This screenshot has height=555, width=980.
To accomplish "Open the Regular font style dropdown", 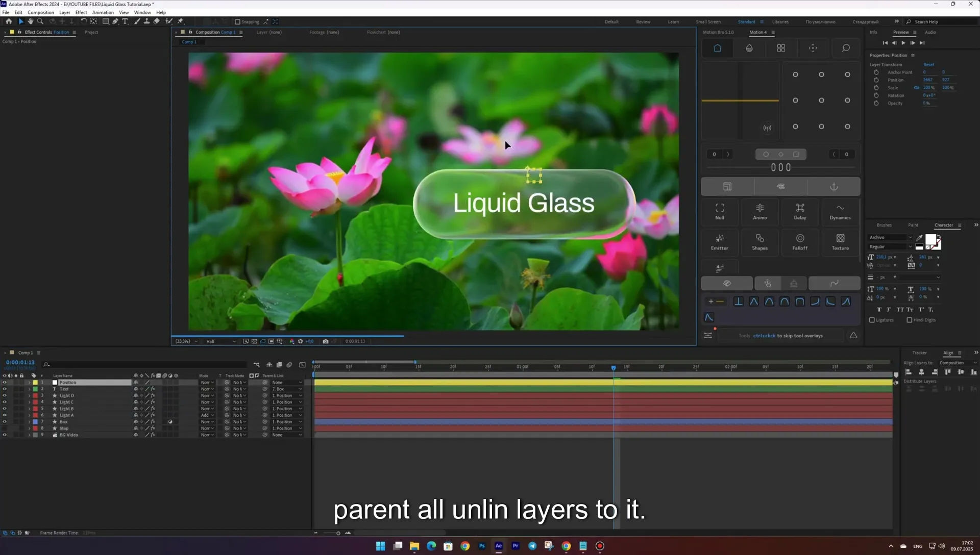I will click(x=891, y=246).
